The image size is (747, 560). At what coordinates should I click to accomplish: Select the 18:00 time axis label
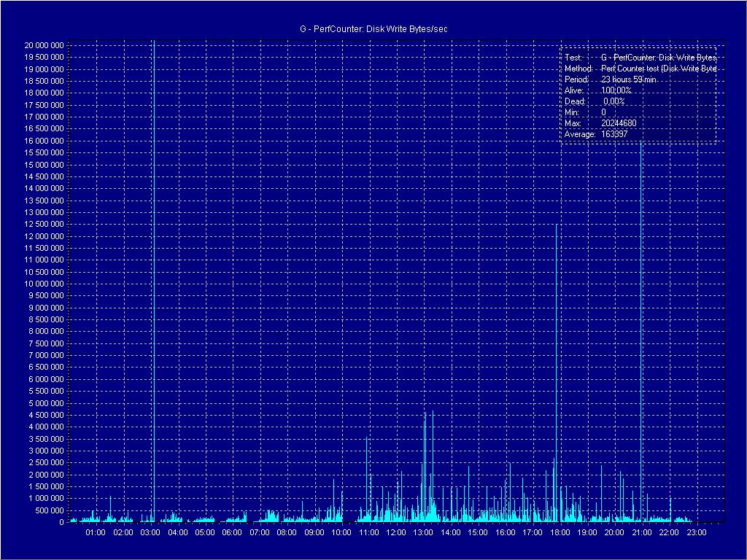(x=560, y=533)
